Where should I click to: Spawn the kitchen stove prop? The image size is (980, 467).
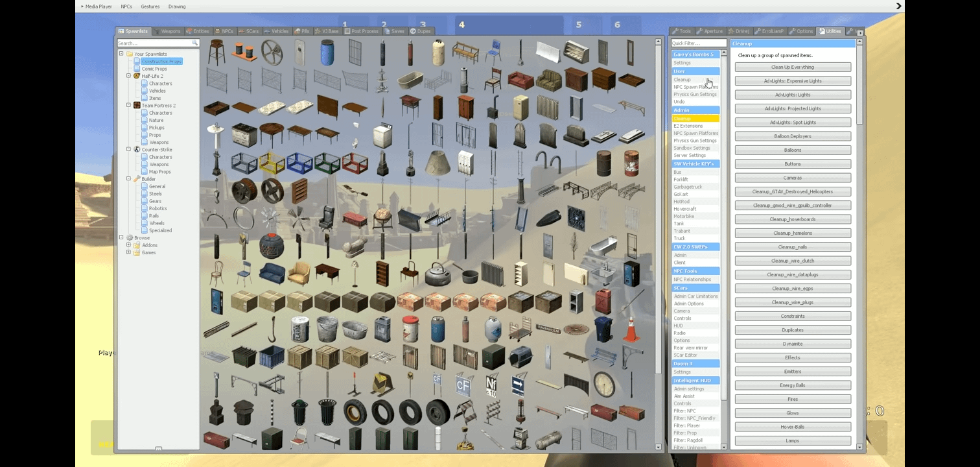point(244,136)
